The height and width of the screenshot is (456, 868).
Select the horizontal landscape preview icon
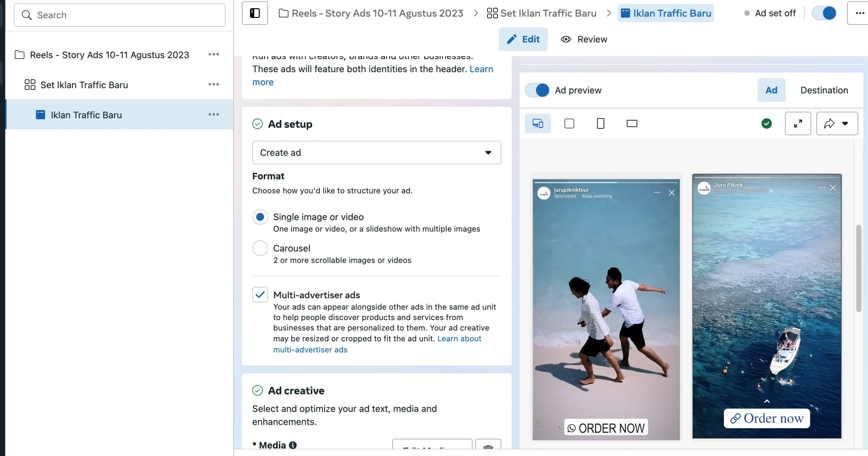632,124
